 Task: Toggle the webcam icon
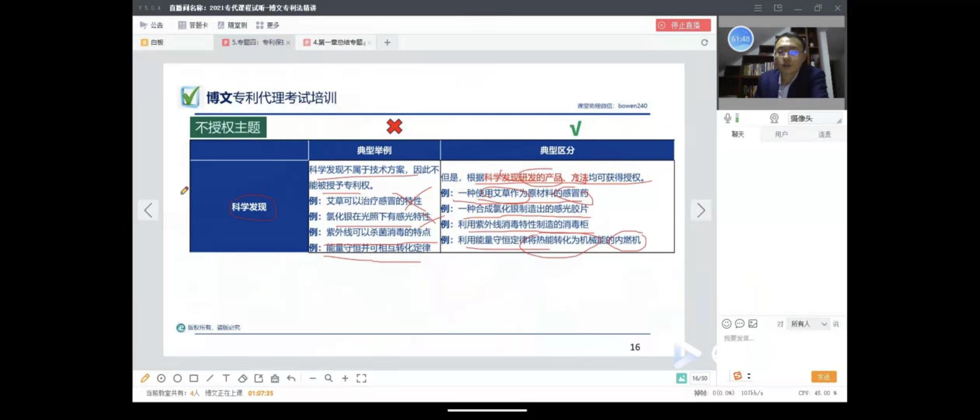click(774, 118)
